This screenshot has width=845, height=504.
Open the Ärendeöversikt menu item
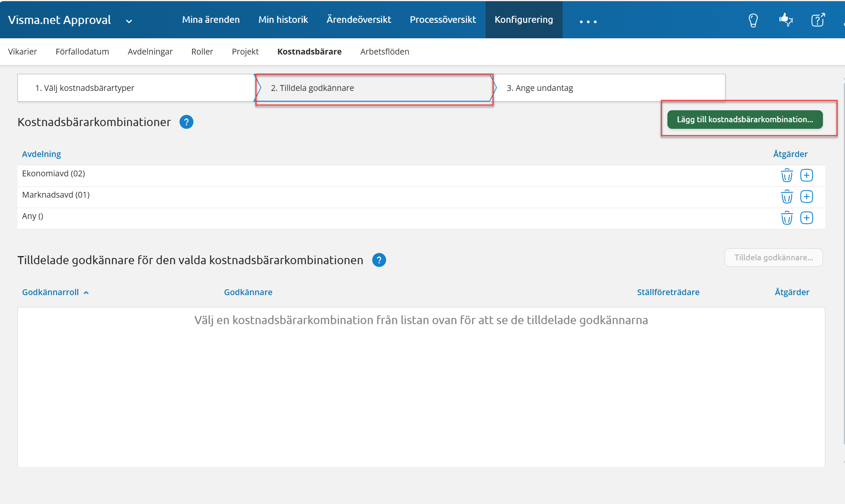click(358, 20)
